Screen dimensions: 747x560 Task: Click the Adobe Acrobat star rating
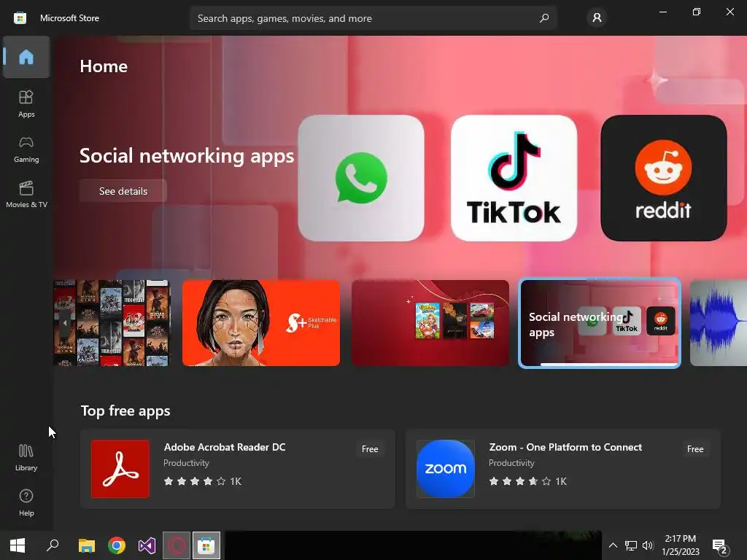tap(194, 481)
